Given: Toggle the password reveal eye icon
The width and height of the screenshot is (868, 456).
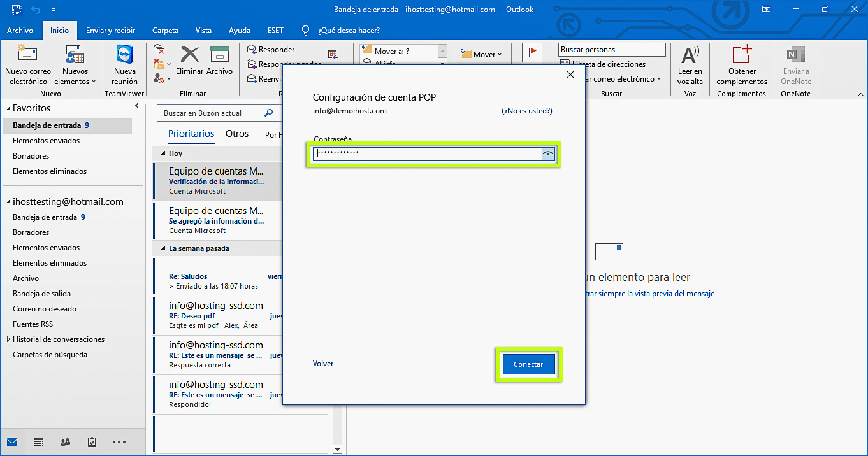Looking at the screenshot, I should coord(548,153).
